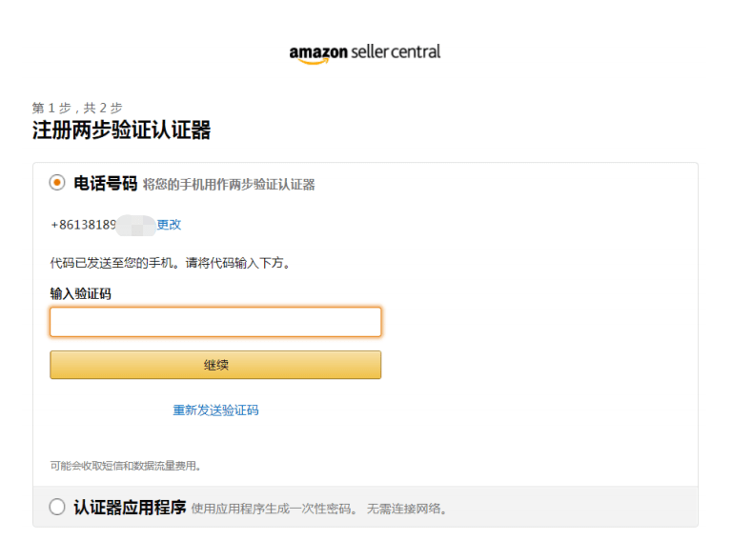The height and width of the screenshot is (560, 732).
Task: Click the yellow 继续 button
Action: pyautogui.click(x=215, y=365)
